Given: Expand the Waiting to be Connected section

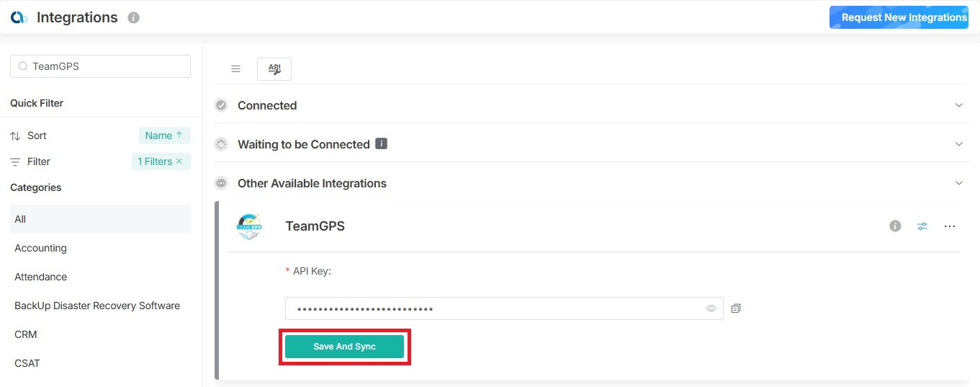Looking at the screenshot, I should [x=959, y=144].
